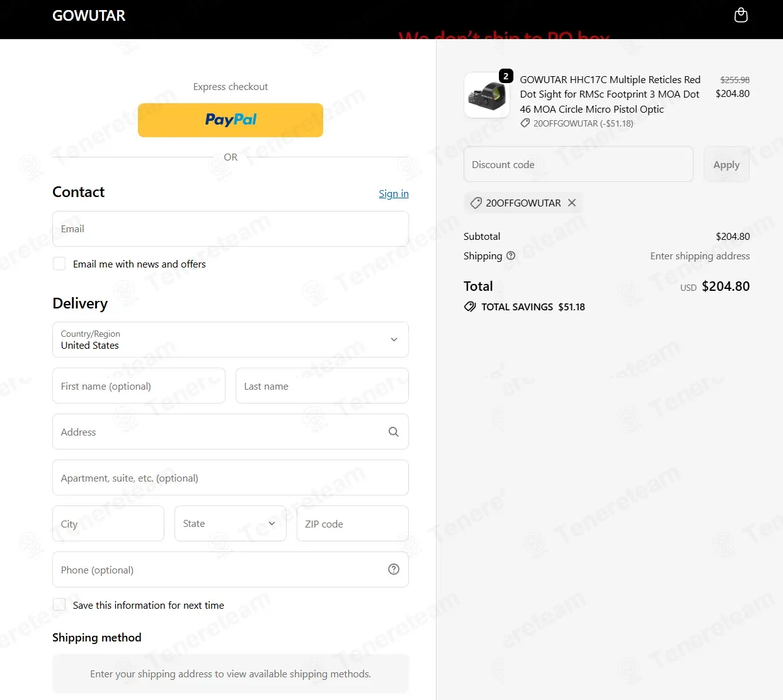Click the Apply discount button
This screenshot has height=700, width=783.
coord(726,164)
